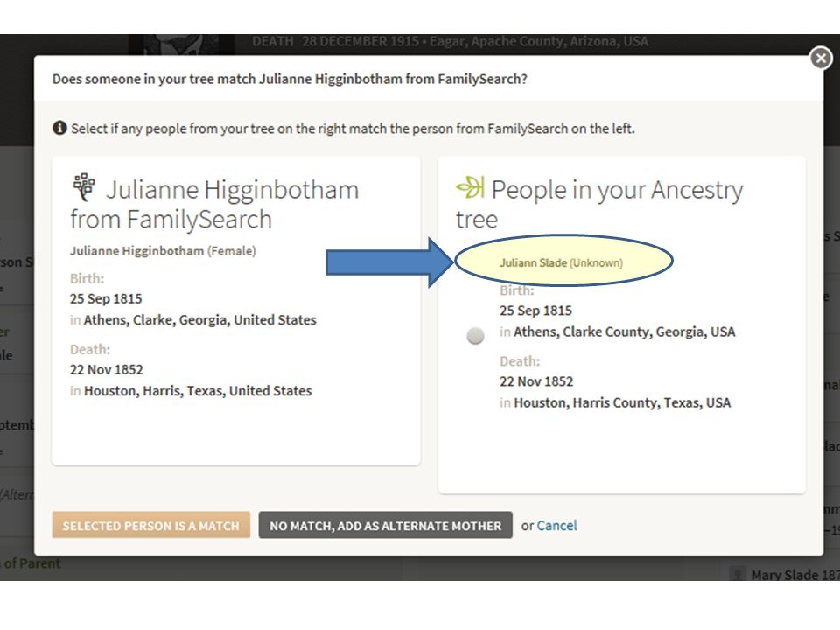Click the info icon beside instructions
Viewport: 840px width, 630px height.
point(59,128)
